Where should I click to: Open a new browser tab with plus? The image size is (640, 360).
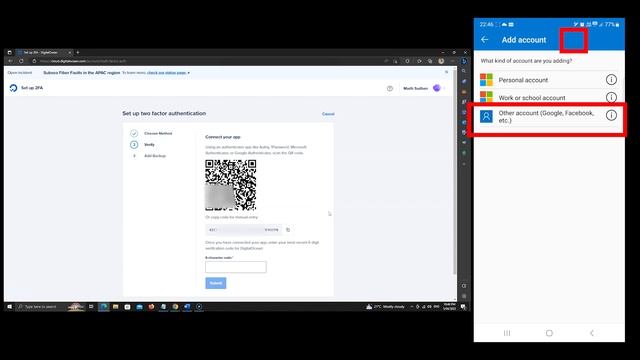(x=78, y=52)
